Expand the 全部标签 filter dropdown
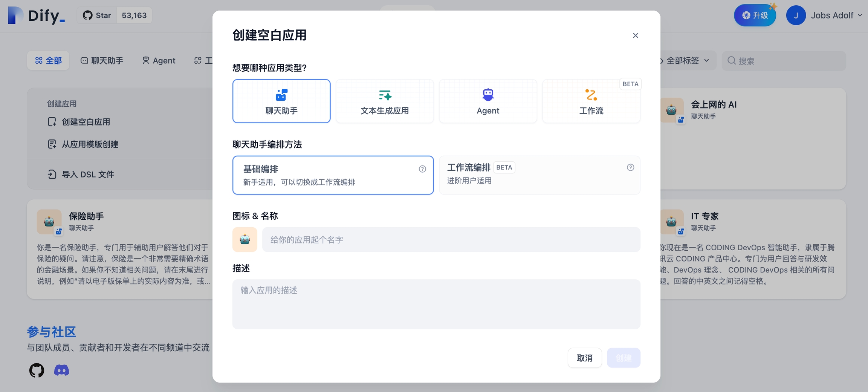Image resolution: width=868 pixels, height=392 pixels. (x=685, y=61)
